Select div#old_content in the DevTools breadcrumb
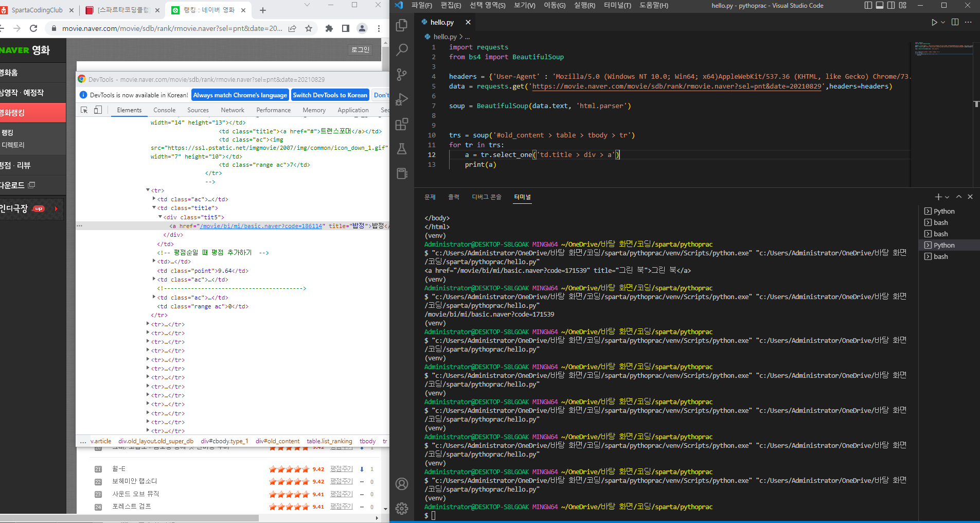This screenshot has width=980, height=523. click(277, 441)
